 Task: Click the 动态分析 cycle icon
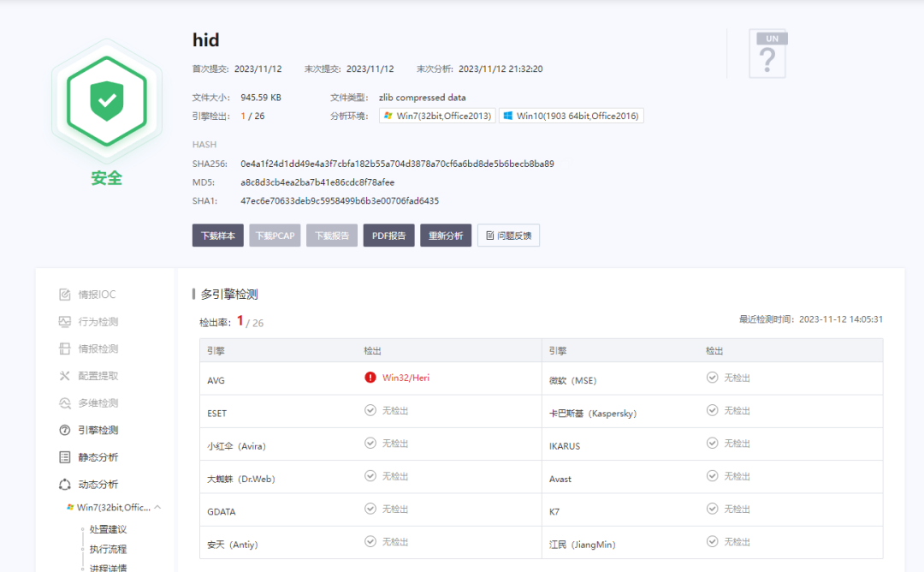[x=65, y=484]
